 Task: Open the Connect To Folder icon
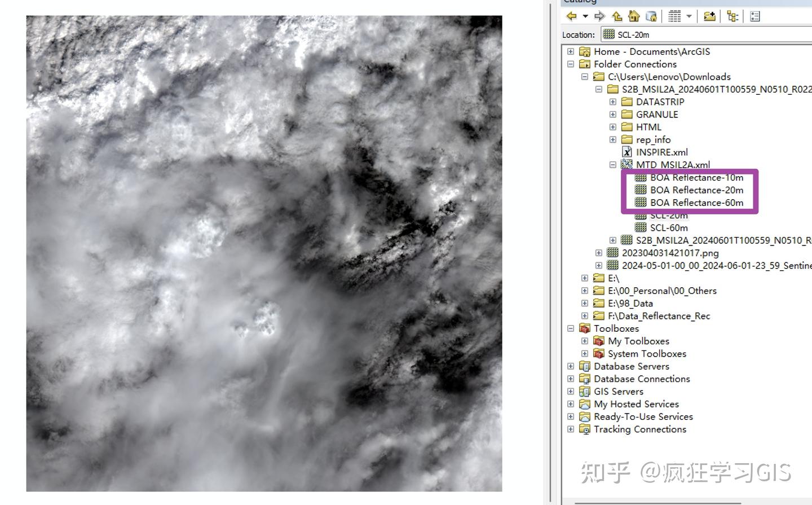[710, 16]
